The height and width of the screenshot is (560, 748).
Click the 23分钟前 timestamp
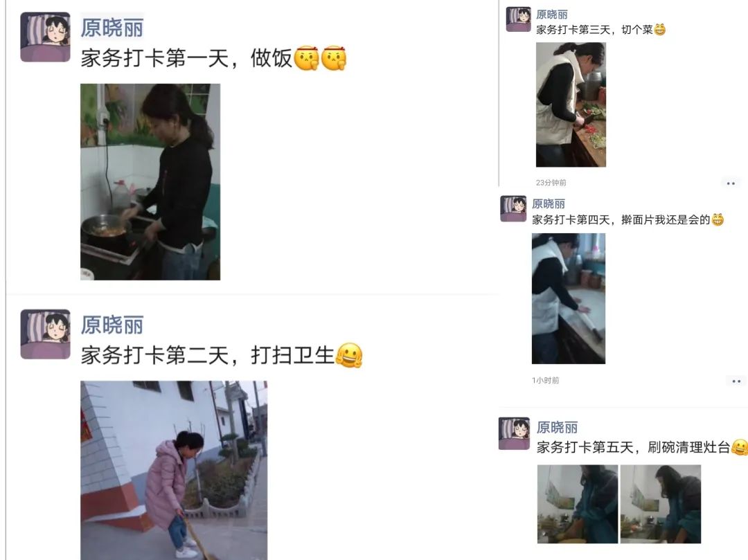tap(551, 183)
